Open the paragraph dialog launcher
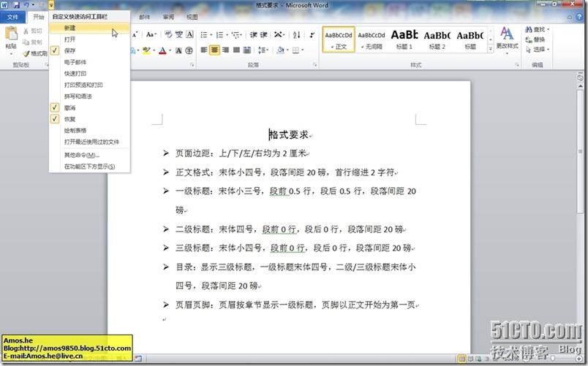This screenshot has height=366, width=588. point(314,65)
